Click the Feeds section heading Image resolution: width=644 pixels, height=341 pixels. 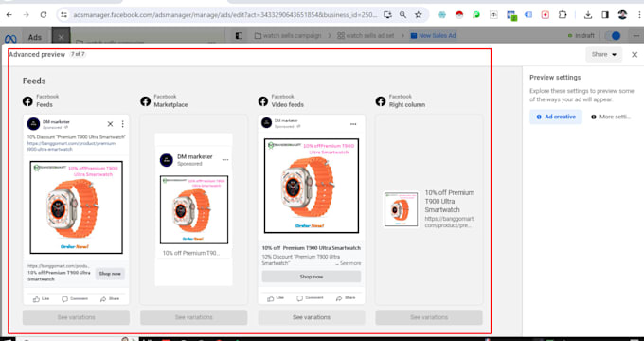[x=34, y=81]
